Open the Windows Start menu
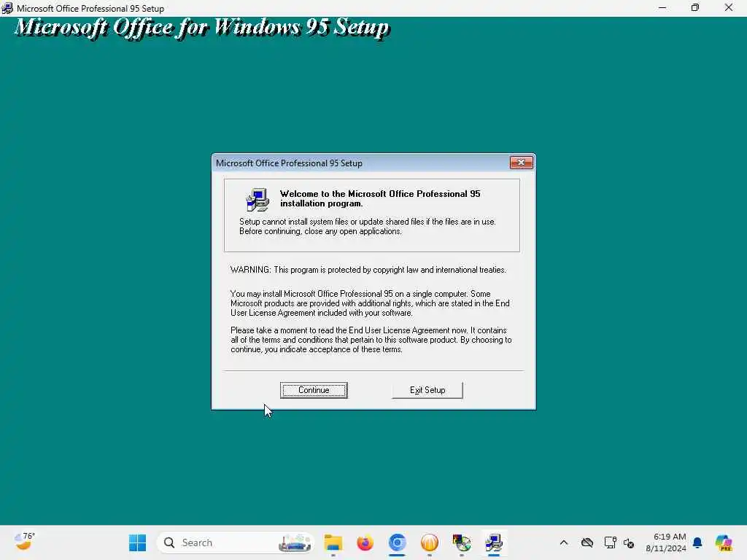The height and width of the screenshot is (560, 747). pyautogui.click(x=138, y=542)
